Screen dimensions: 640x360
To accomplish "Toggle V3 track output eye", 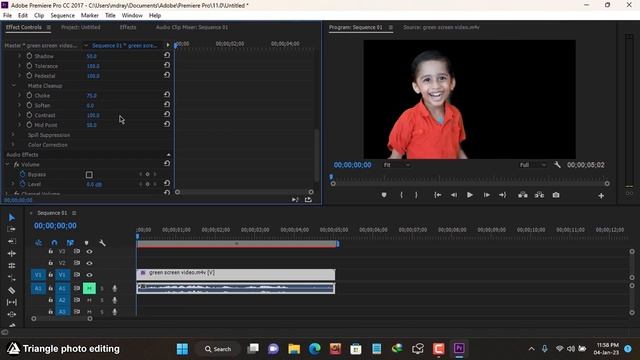I will pos(89,251).
